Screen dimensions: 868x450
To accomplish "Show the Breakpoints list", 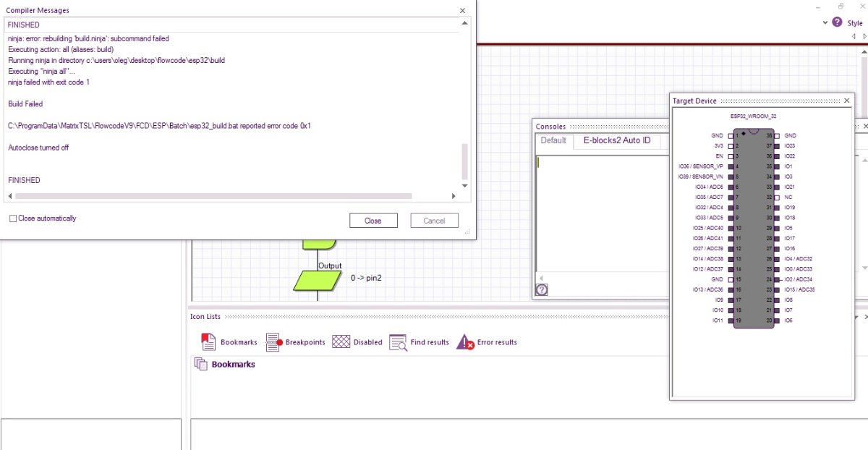I will click(295, 342).
